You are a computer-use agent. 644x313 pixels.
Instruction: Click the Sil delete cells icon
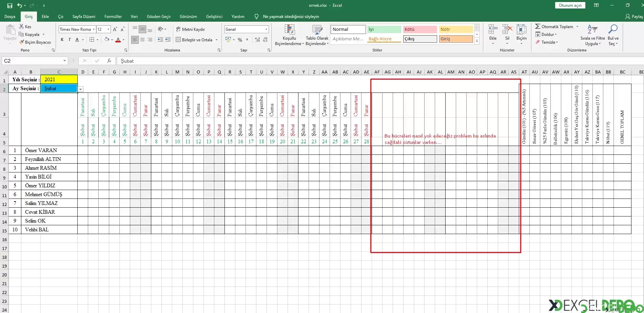[x=507, y=30]
